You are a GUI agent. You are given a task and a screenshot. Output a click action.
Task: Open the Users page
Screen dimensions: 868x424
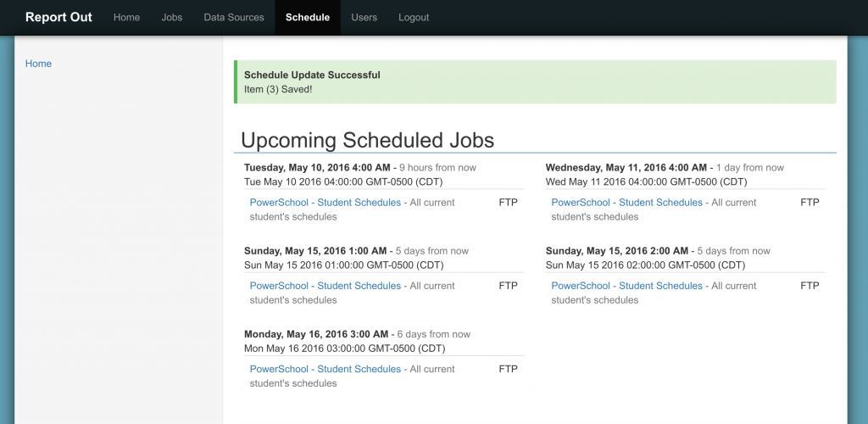click(364, 17)
